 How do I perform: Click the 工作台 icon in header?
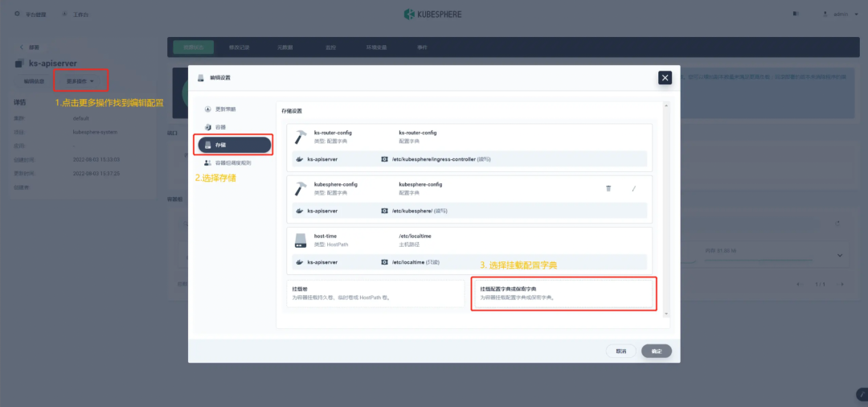[65, 14]
